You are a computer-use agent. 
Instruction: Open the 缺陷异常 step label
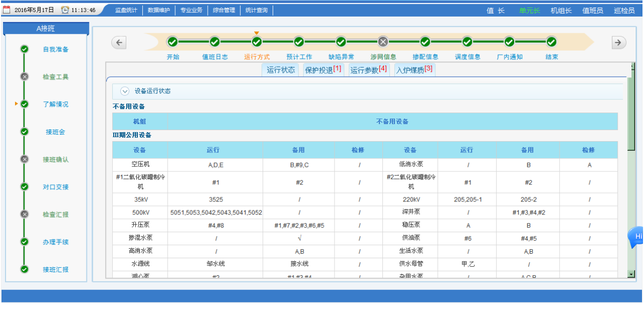pyautogui.click(x=341, y=57)
